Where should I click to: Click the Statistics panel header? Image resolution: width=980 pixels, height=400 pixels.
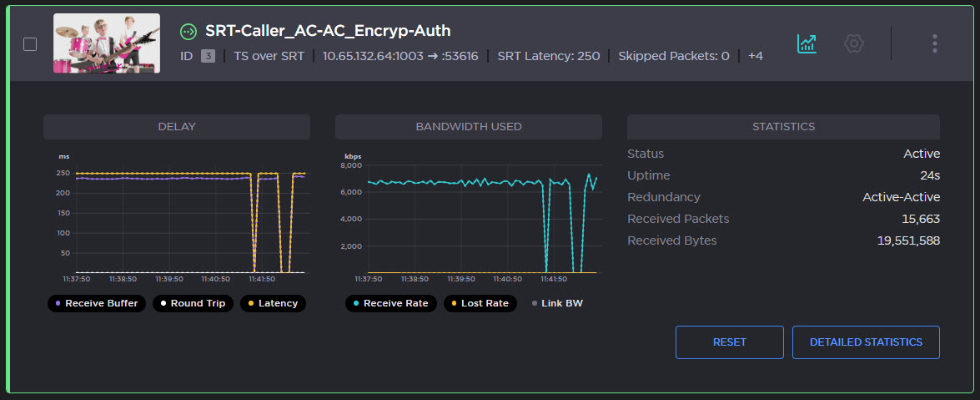click(783, 127)
